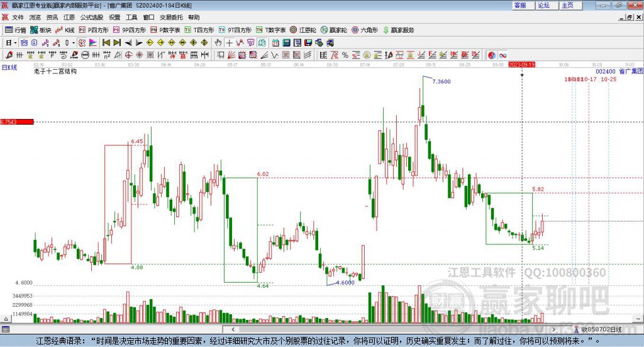Screen dimensions: 644x347
Task: Open 赢家服务 with the dollar icon
Action: coord(399,30)
